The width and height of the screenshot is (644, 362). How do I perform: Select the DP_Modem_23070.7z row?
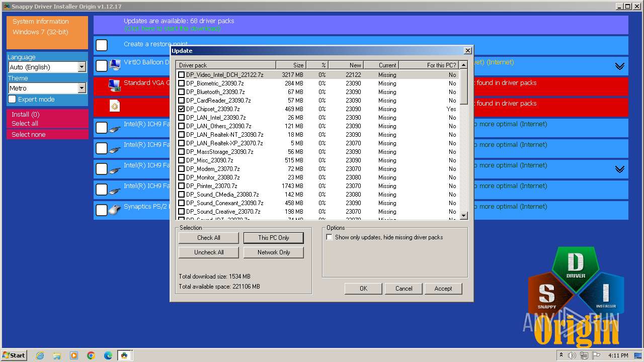317,169
